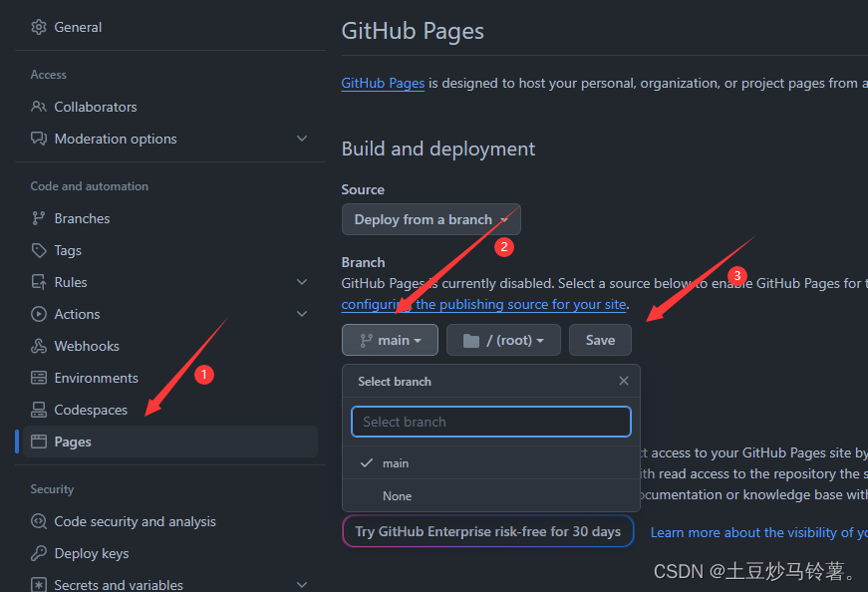Click the Tags tag icon

39,250
